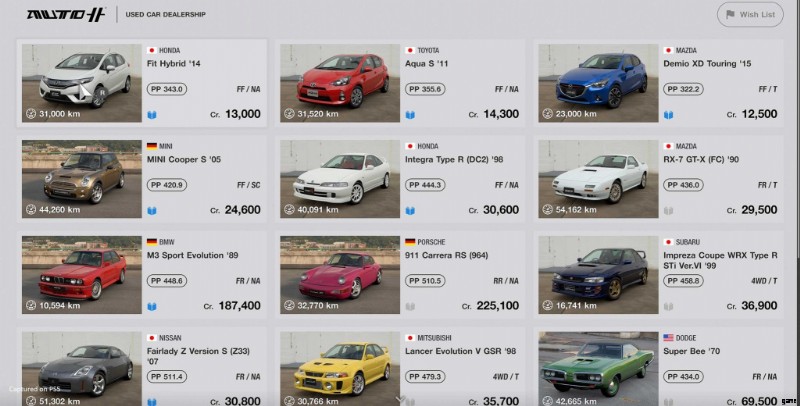The width and height of the screenshot is (800, 406).
Task: Open the Integra Type R (DC2) '98 listing
Action: tap(401, 179)
